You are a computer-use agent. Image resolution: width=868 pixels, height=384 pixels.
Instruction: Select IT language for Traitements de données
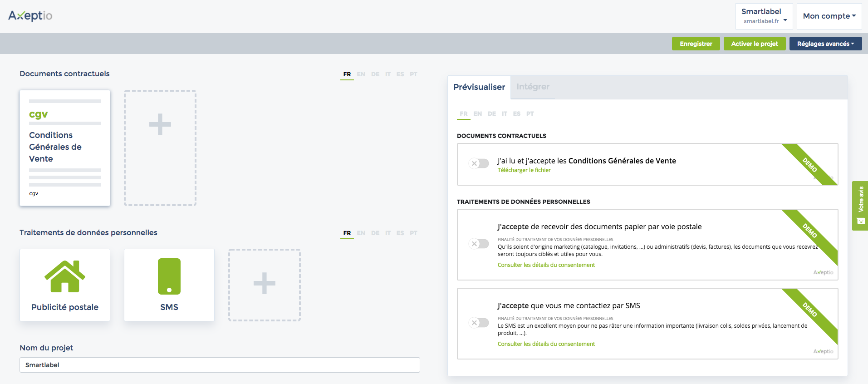388,233
